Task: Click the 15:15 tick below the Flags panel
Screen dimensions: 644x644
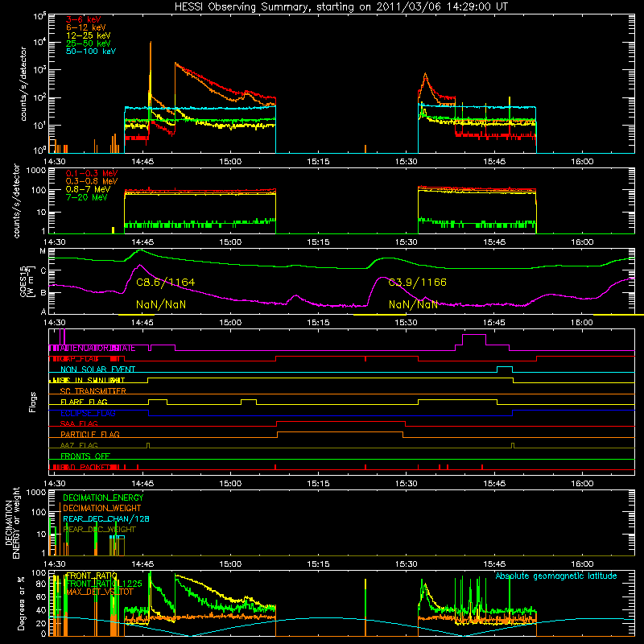Action: click(318, 484)
